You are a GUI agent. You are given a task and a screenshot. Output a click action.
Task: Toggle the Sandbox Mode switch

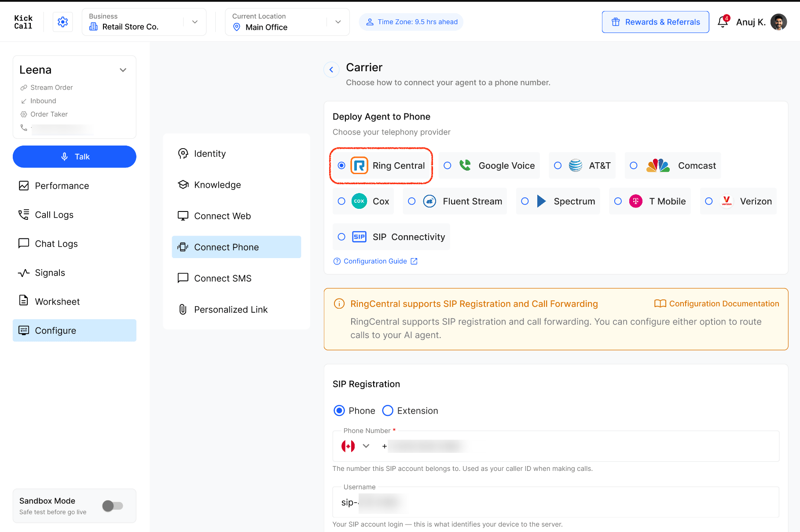113,506
